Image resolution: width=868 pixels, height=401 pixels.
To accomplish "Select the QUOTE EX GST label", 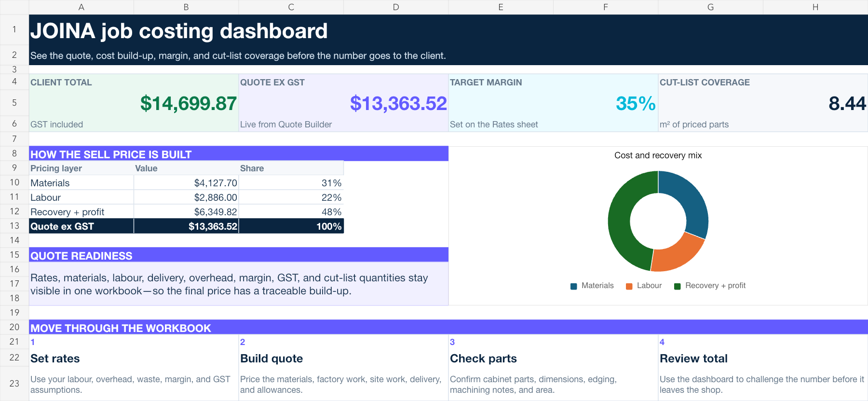I will [x=272, y=83].
